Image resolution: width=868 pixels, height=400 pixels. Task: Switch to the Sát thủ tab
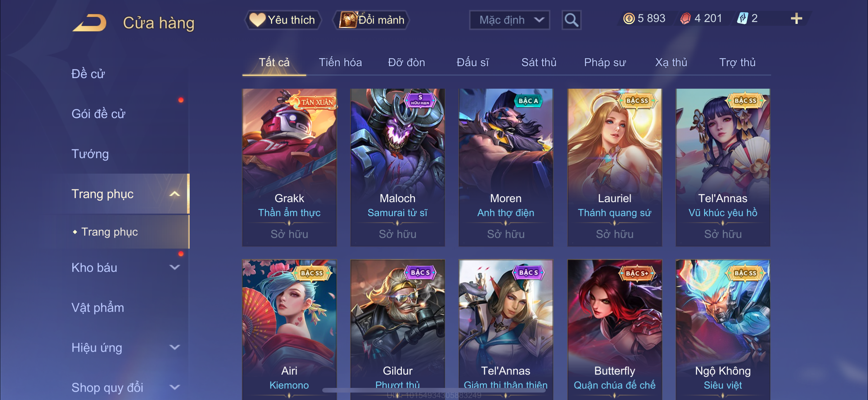pos(538,63)
